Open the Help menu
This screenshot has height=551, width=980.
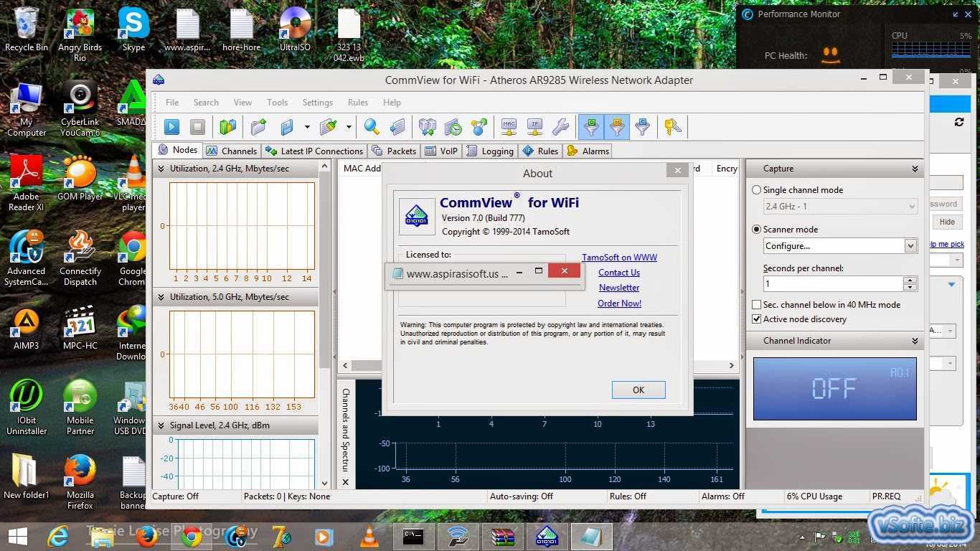392,103
